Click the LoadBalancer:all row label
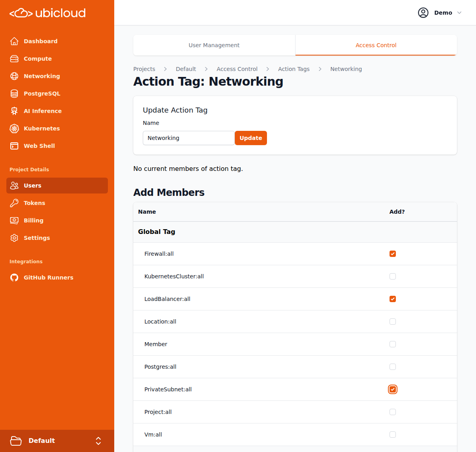 point(167,299)
